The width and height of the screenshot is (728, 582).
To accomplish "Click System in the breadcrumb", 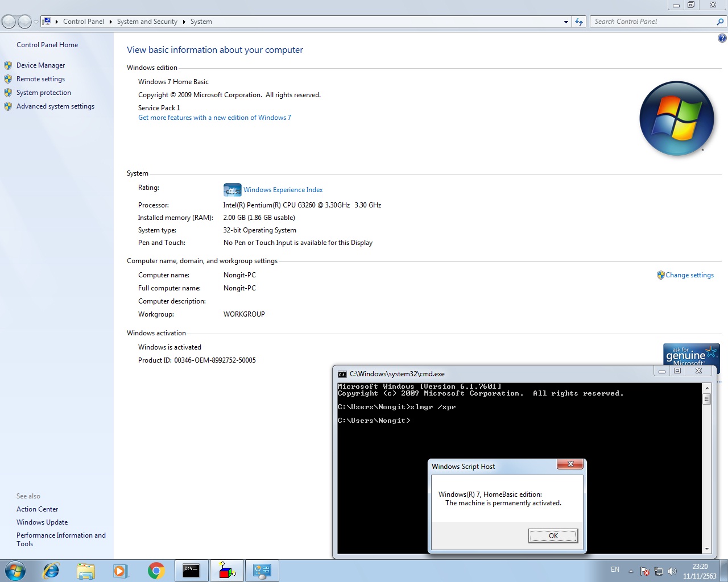I will (x=201, y=22).
